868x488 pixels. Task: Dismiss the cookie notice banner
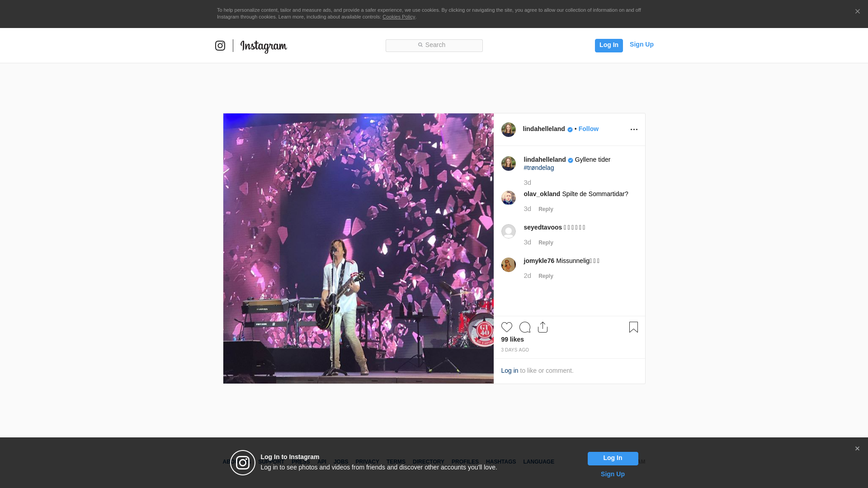[857, 12]
